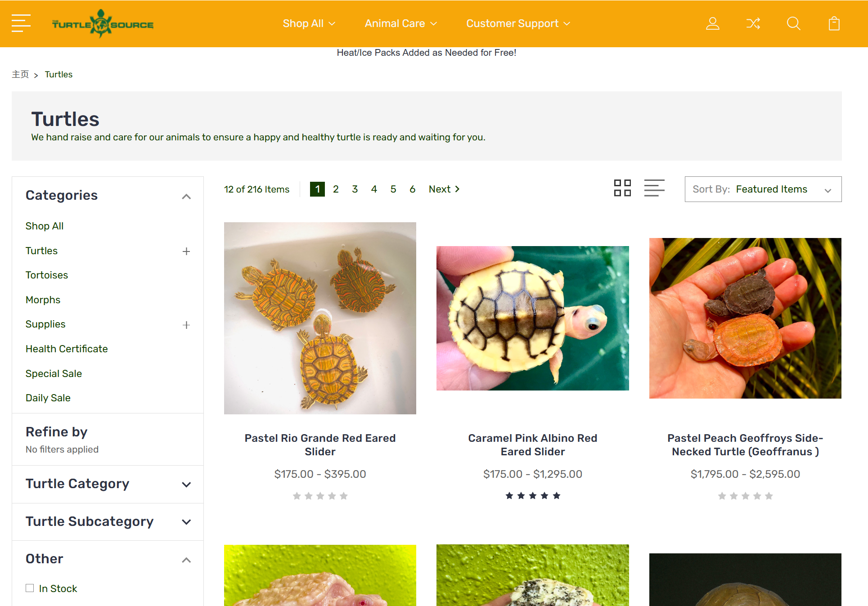
Task: Click the Turtle Source logo
Action: coord(103,24)
